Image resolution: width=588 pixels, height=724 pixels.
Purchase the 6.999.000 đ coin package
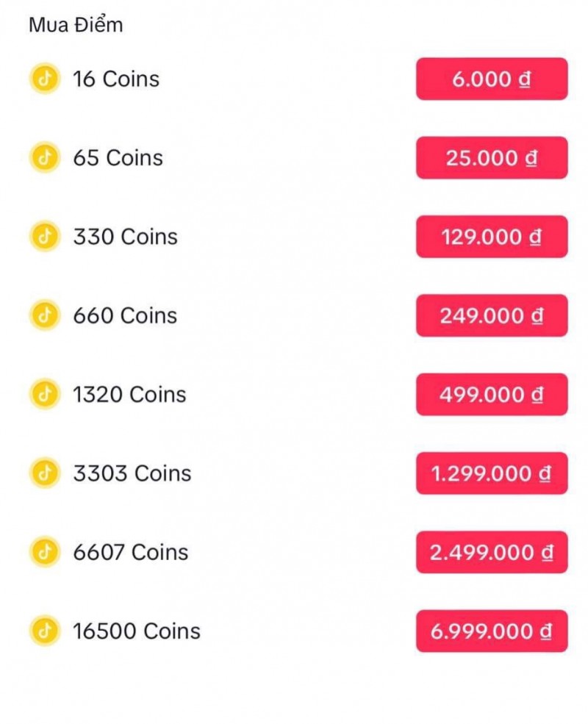(x=492, y=631)
